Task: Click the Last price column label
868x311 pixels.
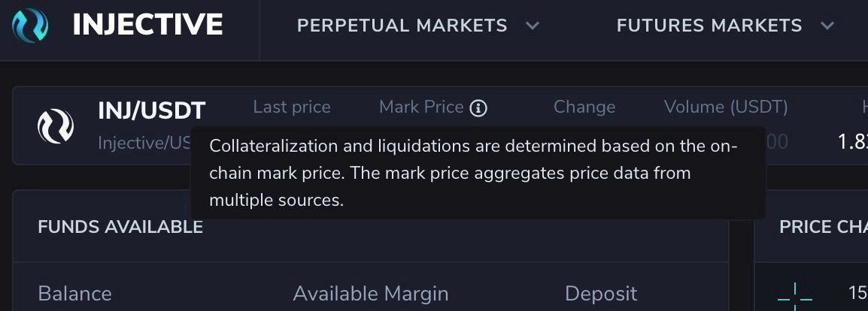Action: pyautogui.click(x=292, y=107)
